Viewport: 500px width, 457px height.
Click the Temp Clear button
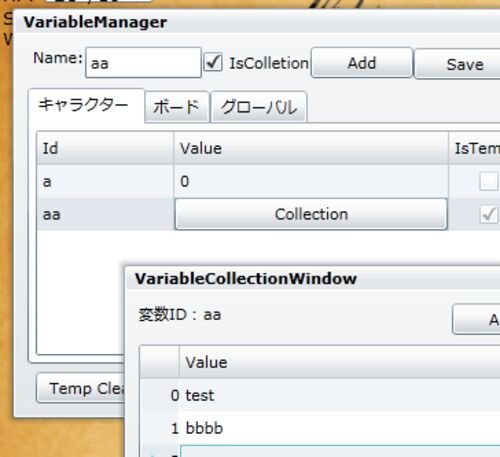tap(81, 388)
